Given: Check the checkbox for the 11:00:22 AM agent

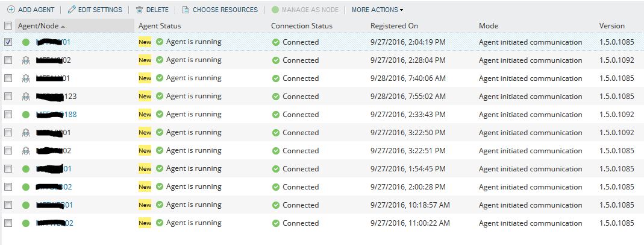Looking at the screenshot, I should coord(8,223).
